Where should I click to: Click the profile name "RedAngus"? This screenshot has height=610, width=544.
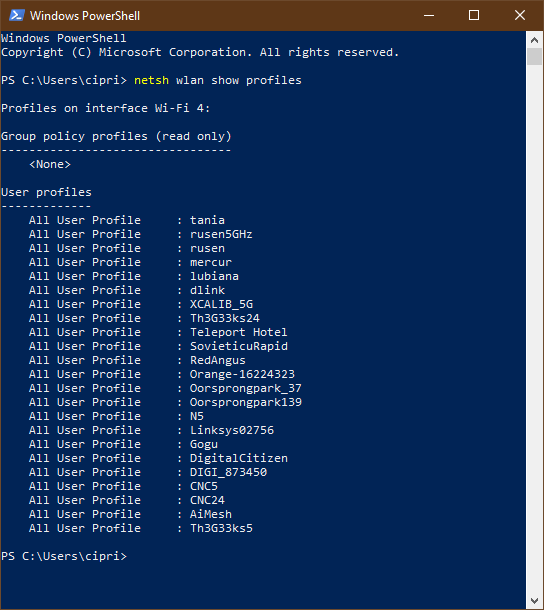click(x=218, y=360)
